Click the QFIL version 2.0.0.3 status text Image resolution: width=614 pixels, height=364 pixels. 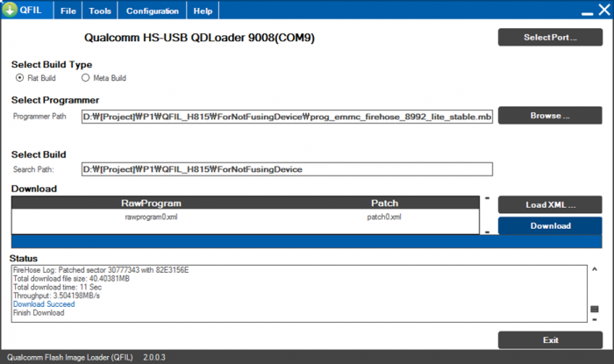[x=153, y=357]
